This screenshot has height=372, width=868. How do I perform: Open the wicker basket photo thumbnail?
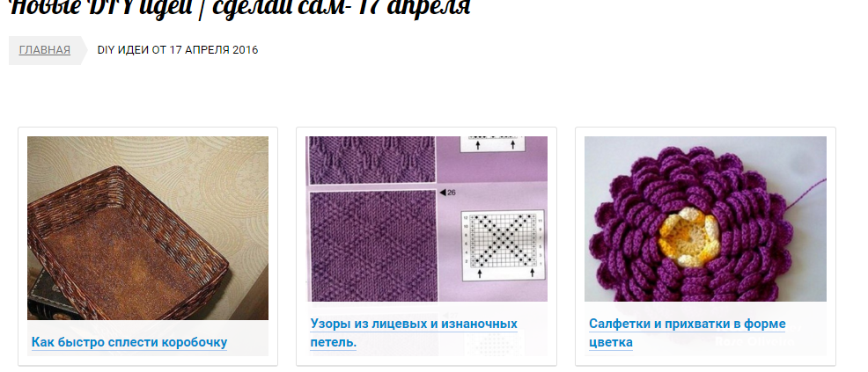click(148, 228)
